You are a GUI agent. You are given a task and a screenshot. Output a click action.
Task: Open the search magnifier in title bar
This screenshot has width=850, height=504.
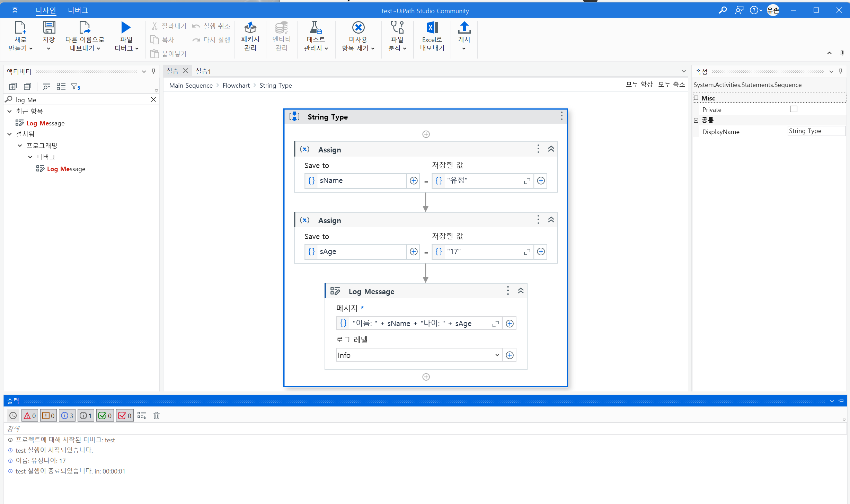click(723, 10)
